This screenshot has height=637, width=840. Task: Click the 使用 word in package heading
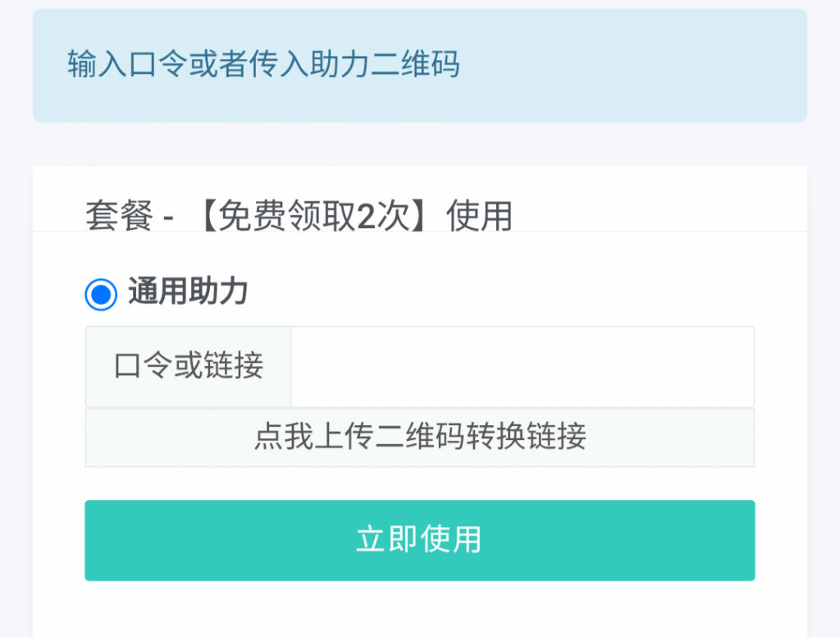pyautogui.click(x=480, y=217)
